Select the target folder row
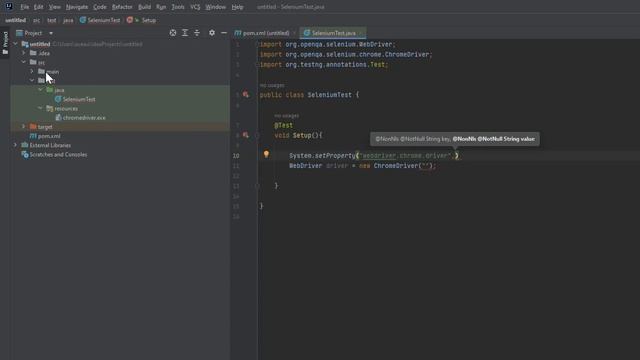Image resolution: width=640 pixels, height=360 pixels. 120,127
